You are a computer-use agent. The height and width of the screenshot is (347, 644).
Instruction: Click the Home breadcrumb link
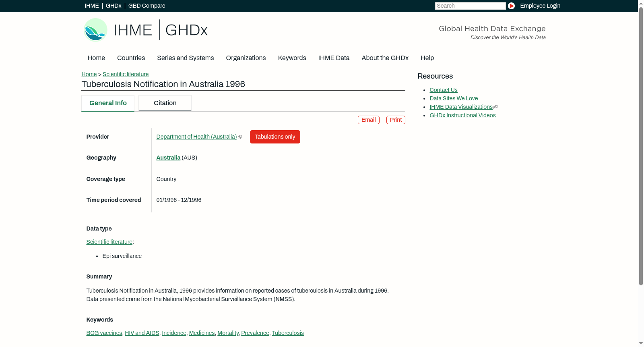pos(89,74)
